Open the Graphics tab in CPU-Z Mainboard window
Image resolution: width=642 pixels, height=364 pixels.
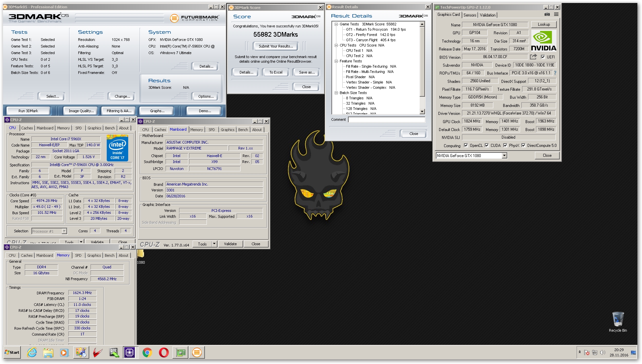tap(228, 130)
